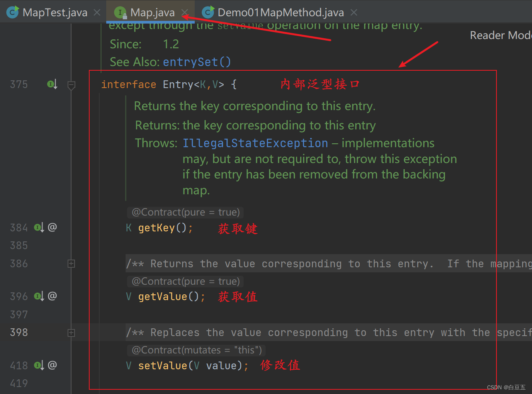Image resolution: width=532 pixels, height=394 pixels.
Task: Open the entrySet() See Also link
Action: tap(197, 62)
